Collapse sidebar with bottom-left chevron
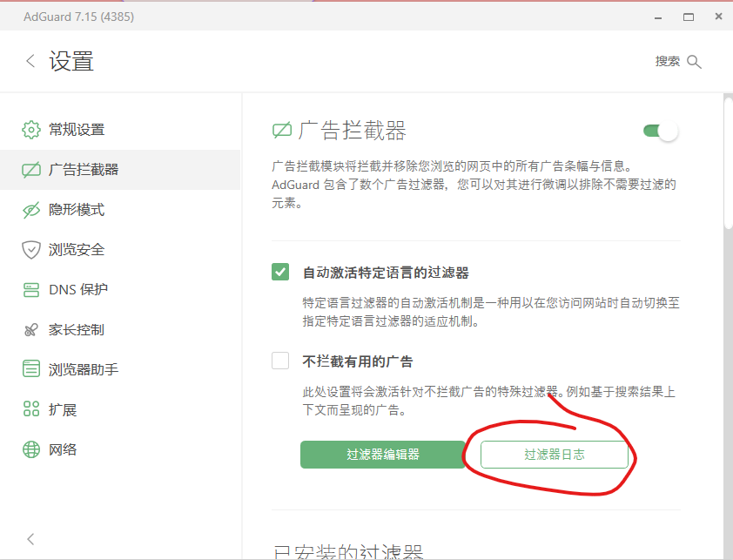Image resolution: width=733 pixels, height=560 pixels. (x=30, y=539)
